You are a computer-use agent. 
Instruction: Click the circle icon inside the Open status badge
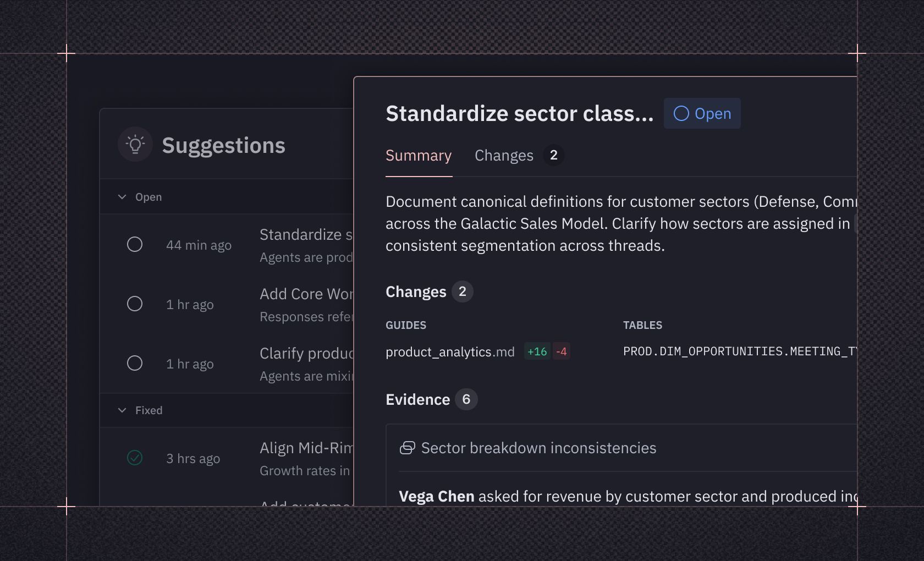682,113
